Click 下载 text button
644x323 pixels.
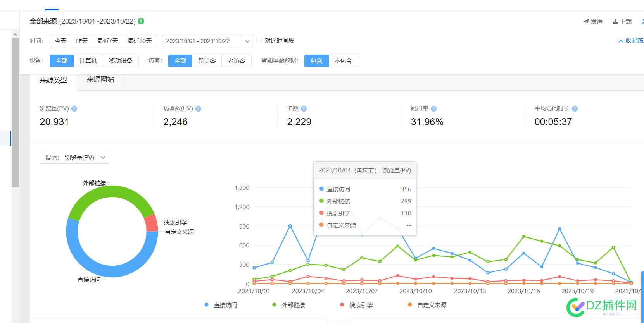(x=626, y=22)
